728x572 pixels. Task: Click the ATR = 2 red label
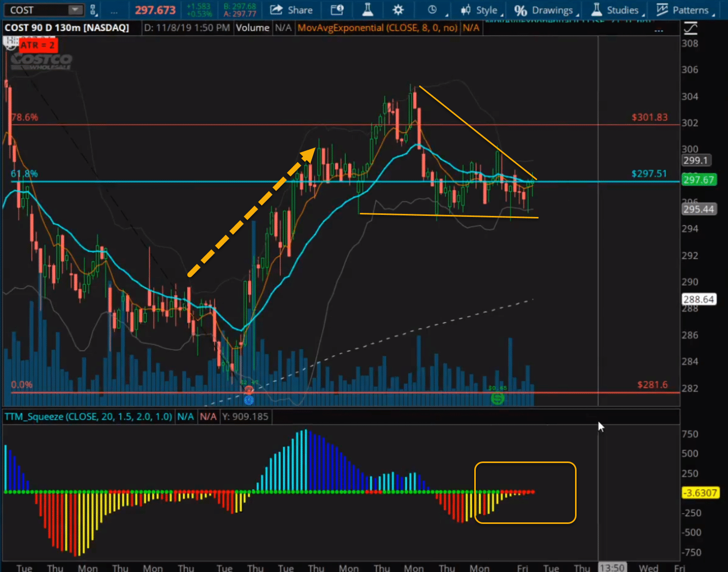click(x=37, y=45)
